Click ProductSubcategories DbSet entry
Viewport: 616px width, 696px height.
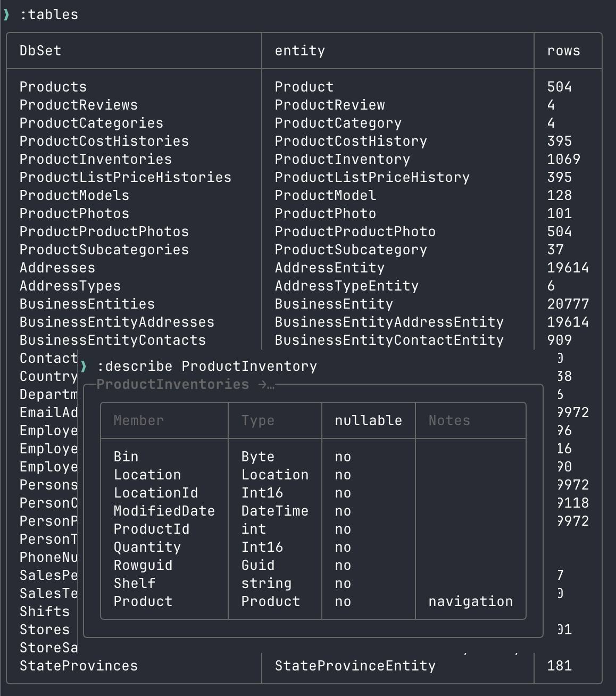104,250
